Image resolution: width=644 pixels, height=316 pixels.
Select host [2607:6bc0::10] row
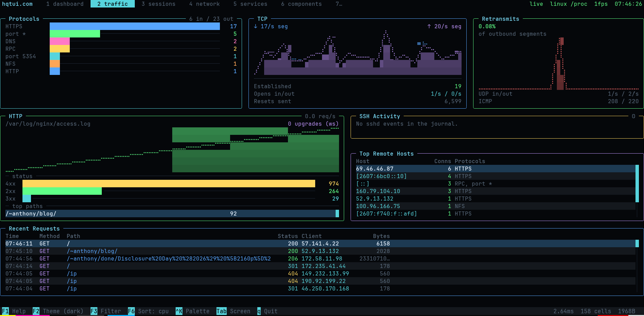(496, 176)
